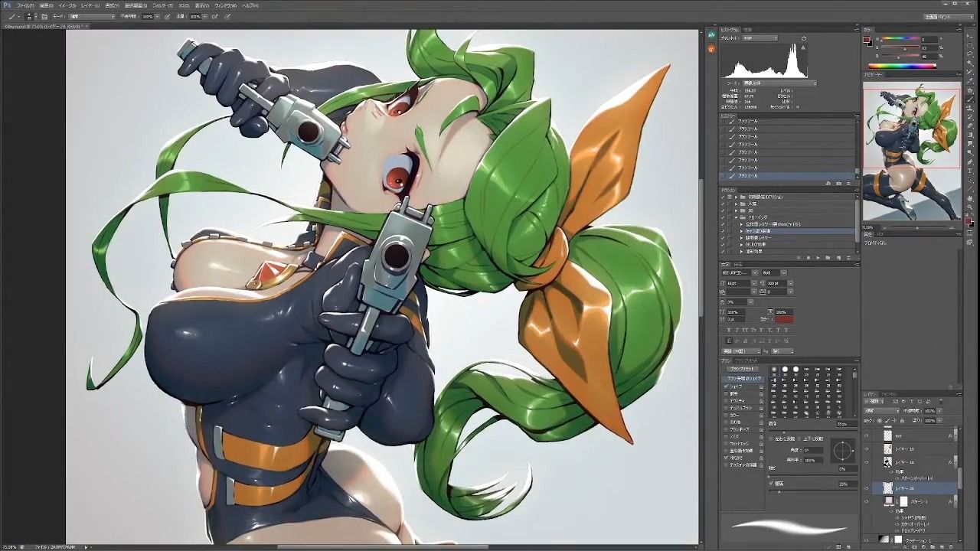Select the Crop tool

click(x=969, y=70)
